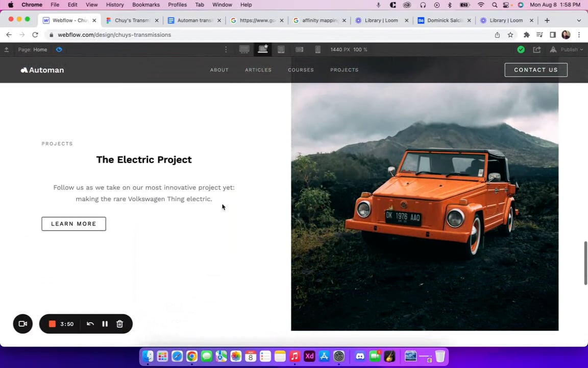Open the three-dot canvas settings menu
Screen dimensions: 588x368
point(226,50)
